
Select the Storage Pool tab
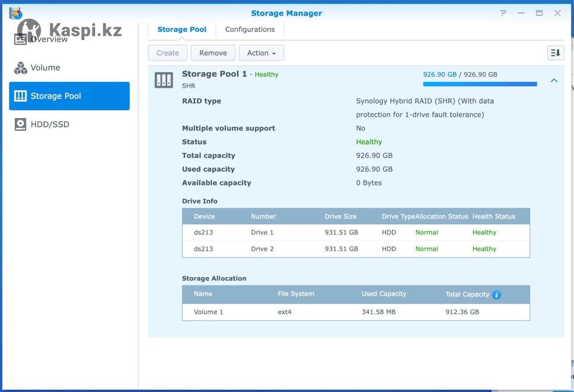[182, 30]
